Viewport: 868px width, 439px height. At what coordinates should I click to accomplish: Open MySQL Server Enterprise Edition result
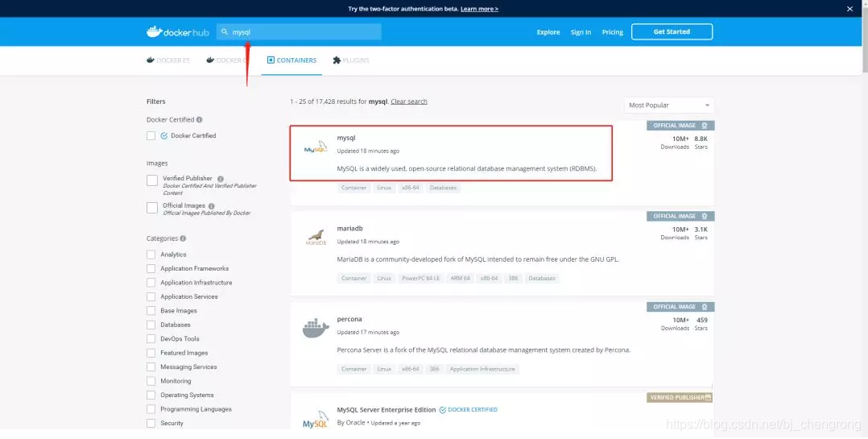pyautogui.click(x=386, y=410)
